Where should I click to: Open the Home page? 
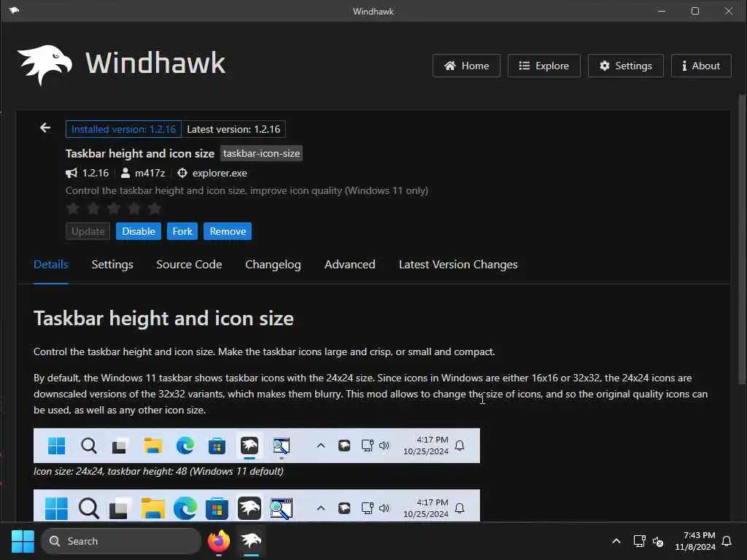(x=466, y=66)
